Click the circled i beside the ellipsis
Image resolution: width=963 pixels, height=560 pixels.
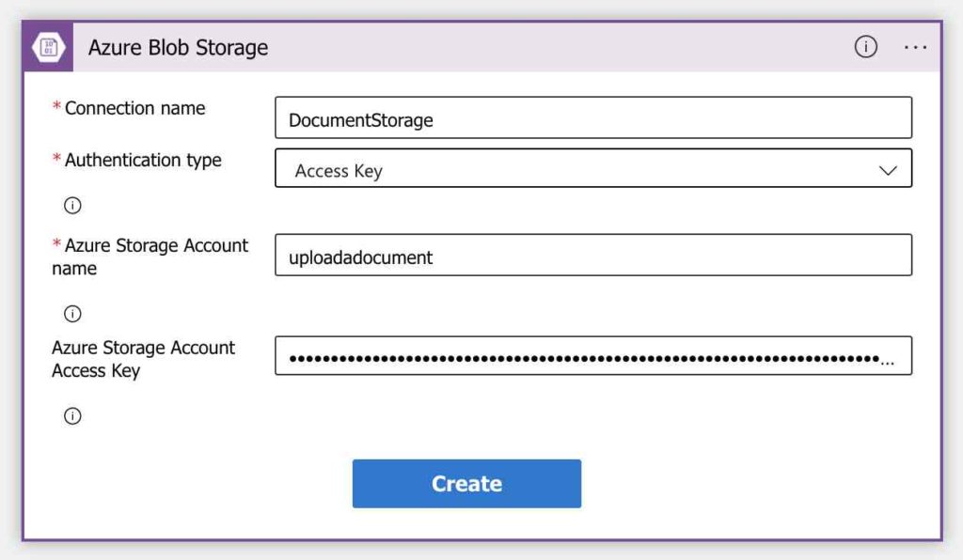pos(864,46)
